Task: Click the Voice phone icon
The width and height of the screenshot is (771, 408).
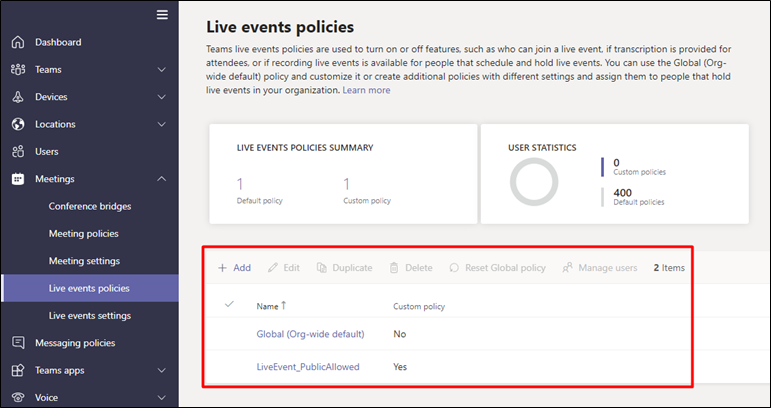Action: coord(18,397)
